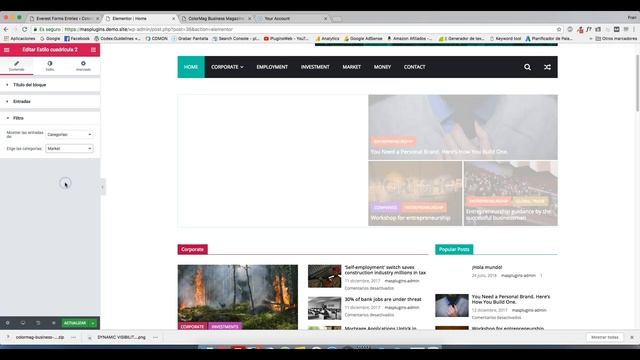This screenshot has height=360, width=640.
Task: Open DYNAMIC VISIBILIT png download
Action: click(121, 337)
